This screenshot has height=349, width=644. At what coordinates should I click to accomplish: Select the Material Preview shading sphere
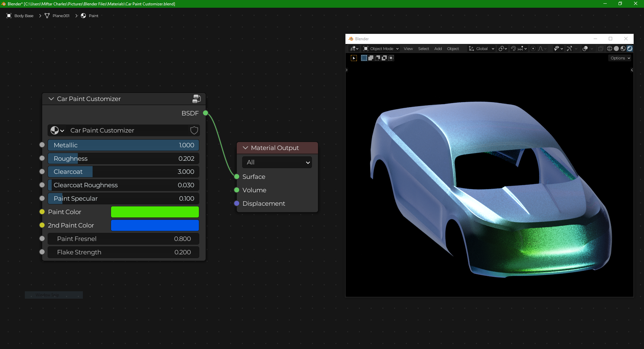click(x=623, y=49)
